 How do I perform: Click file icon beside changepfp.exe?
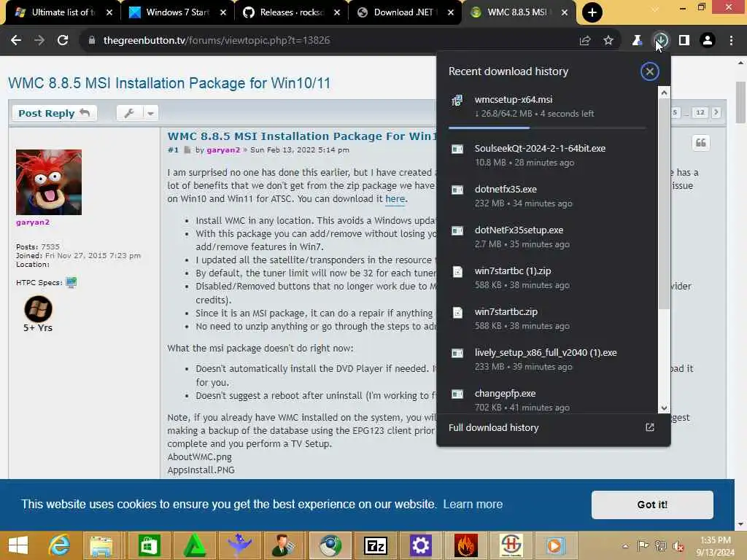coord(457,394)
